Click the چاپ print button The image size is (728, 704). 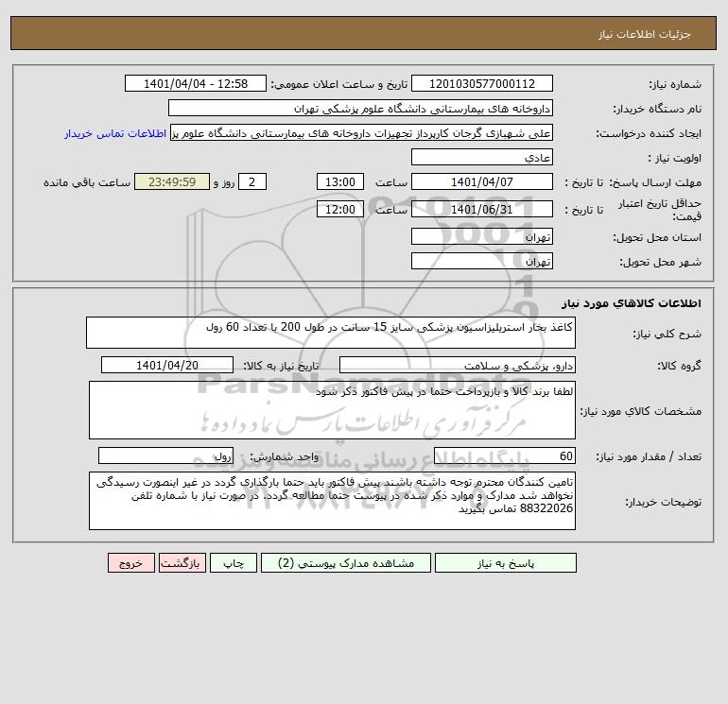234,563
